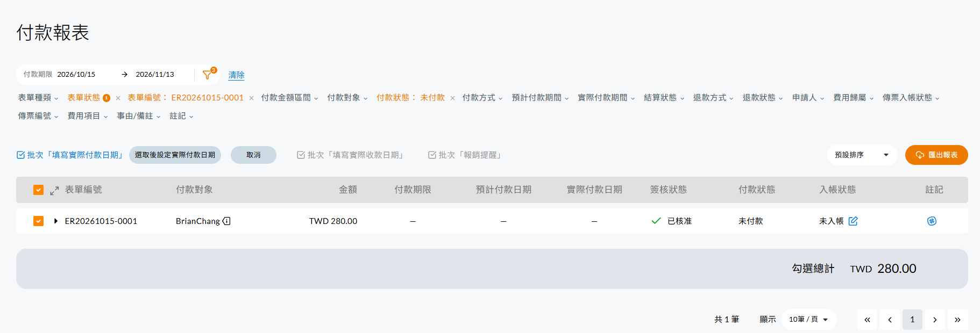Viewport: 980px width, 333px height.
Task: Click the 清除 link to clear filters
Action: [x=236, y=75]
